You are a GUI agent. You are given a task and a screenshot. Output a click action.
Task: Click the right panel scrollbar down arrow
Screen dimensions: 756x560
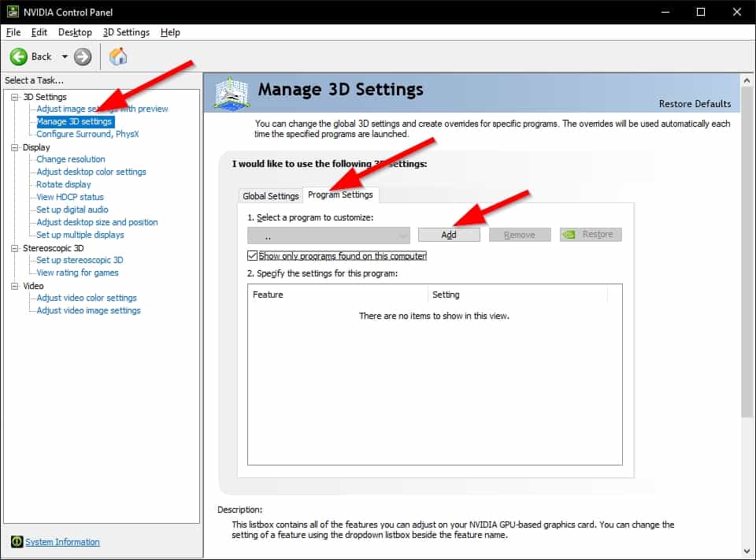[747, 551]
